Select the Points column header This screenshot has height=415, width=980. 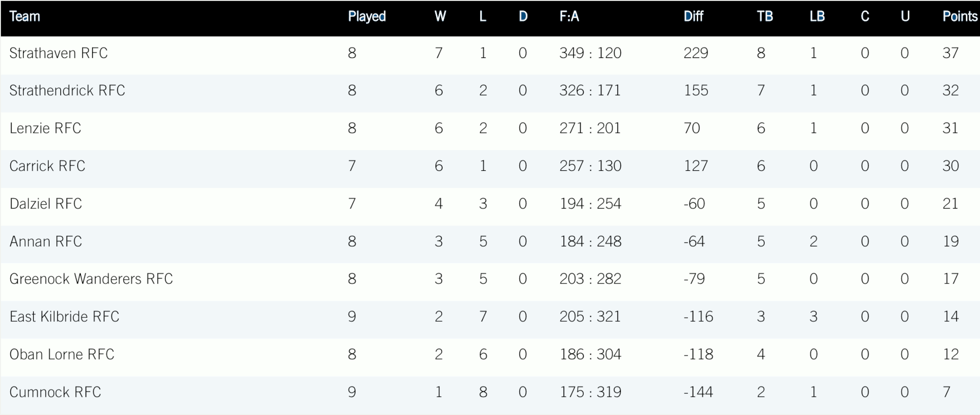(959, 17)
